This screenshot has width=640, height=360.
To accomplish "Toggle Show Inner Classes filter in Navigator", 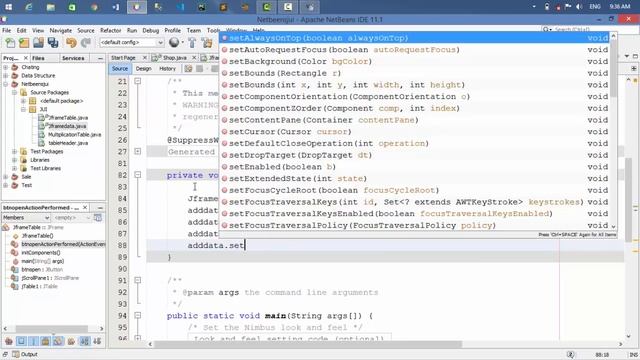I will [x=58, y=341].
